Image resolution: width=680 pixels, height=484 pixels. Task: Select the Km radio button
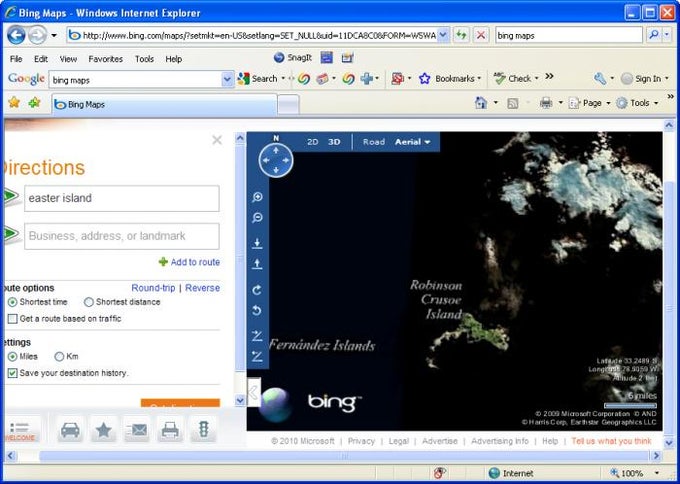59,356
